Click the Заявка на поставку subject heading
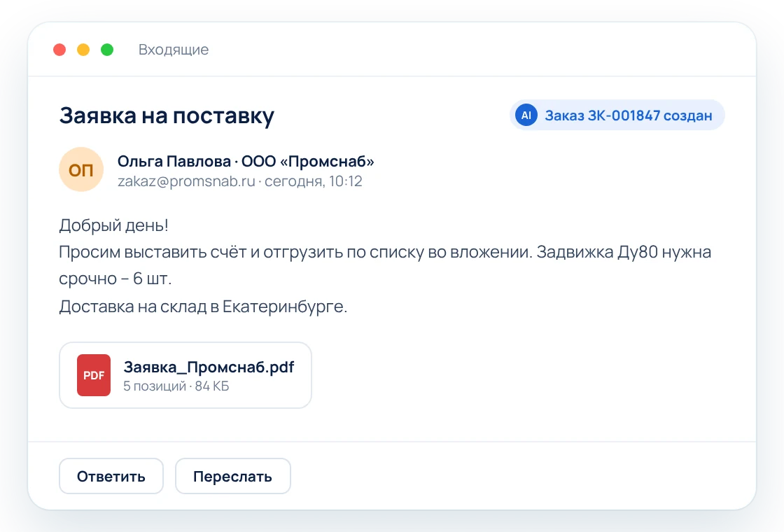 pyautogui.click(x=167, y=115)
